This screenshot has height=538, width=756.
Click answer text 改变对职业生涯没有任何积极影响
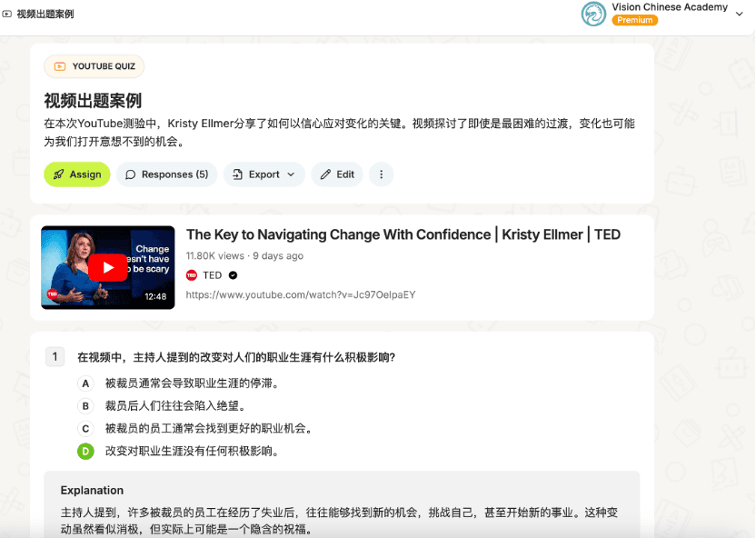192,452
